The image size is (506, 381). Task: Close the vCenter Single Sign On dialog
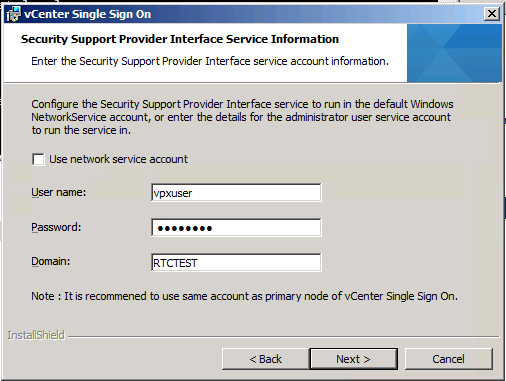pos(492,14)
